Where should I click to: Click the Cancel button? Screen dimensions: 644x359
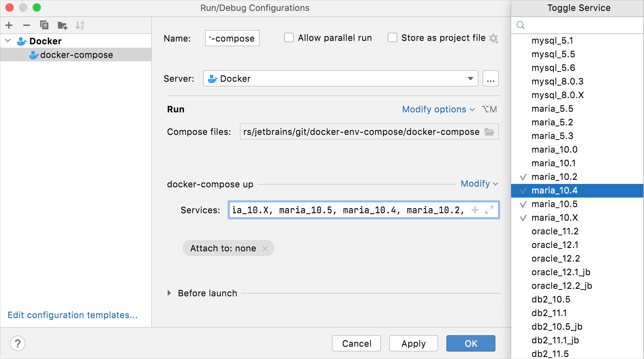pyautogui.click(x=356, y=343)
